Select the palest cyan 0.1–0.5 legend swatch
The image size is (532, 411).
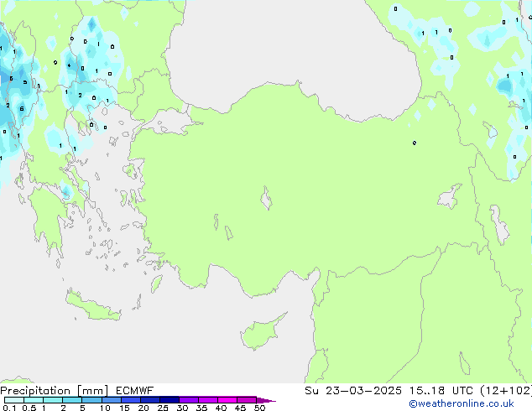14,400
